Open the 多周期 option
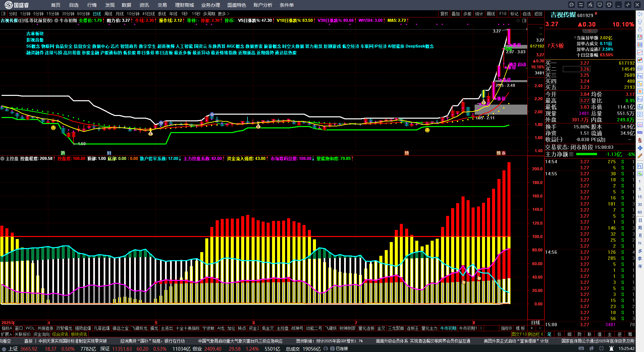The height and width of the screenshot is (352, 644). click(x=209, y=14)
